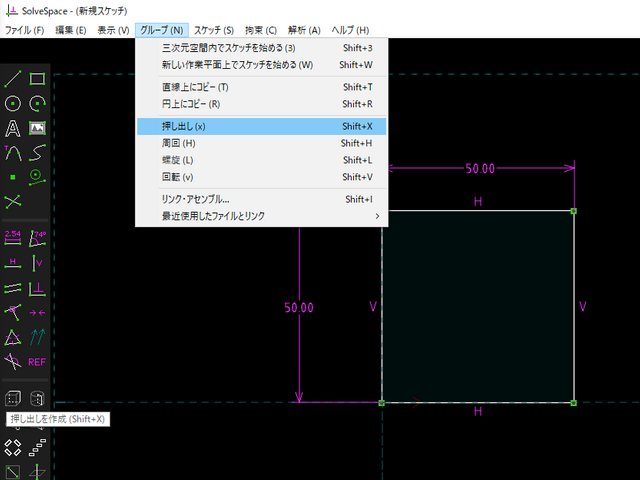Open the 表示 (V) menu
Viewport: 640px width, 480px height.
[x=113, y=30]
